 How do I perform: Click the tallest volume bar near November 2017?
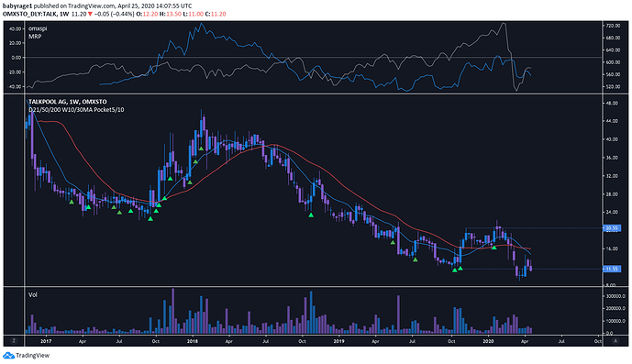point(173,311)
